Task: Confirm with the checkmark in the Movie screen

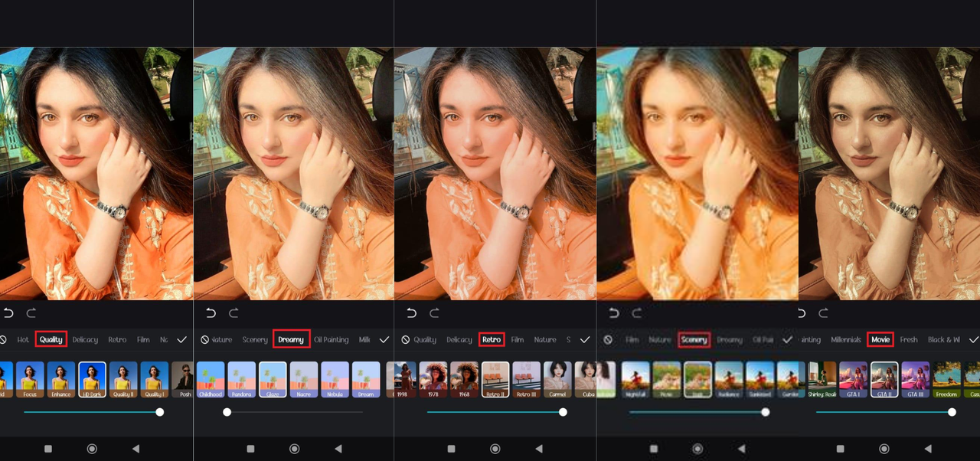Action: pos(974,339)
